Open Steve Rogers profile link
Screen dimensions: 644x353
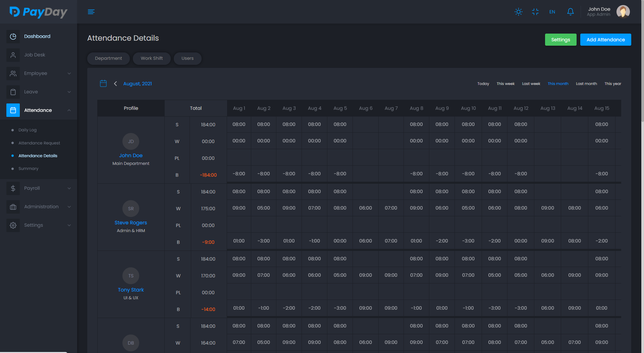click(x=130, y=223)
